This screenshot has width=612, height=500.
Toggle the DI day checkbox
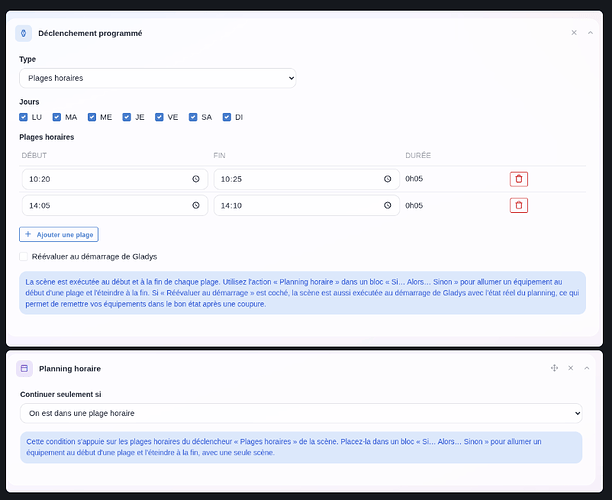[227, 117]
